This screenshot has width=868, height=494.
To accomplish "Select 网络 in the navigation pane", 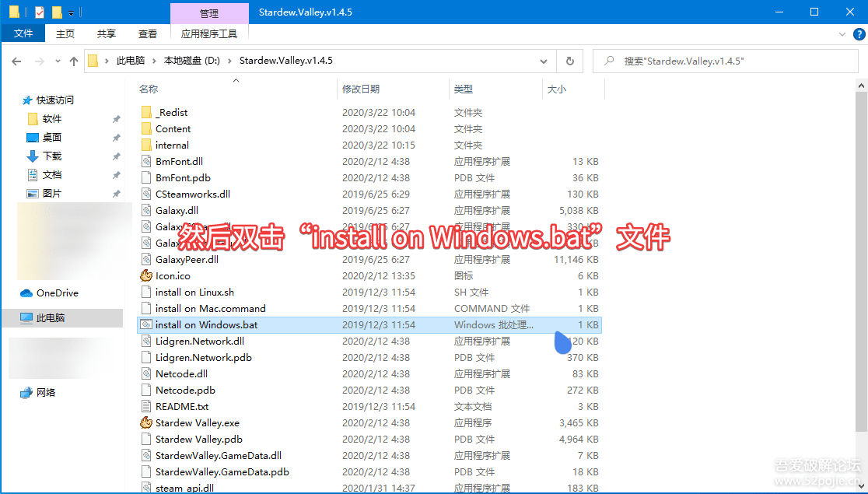I will tap(46, 393).
